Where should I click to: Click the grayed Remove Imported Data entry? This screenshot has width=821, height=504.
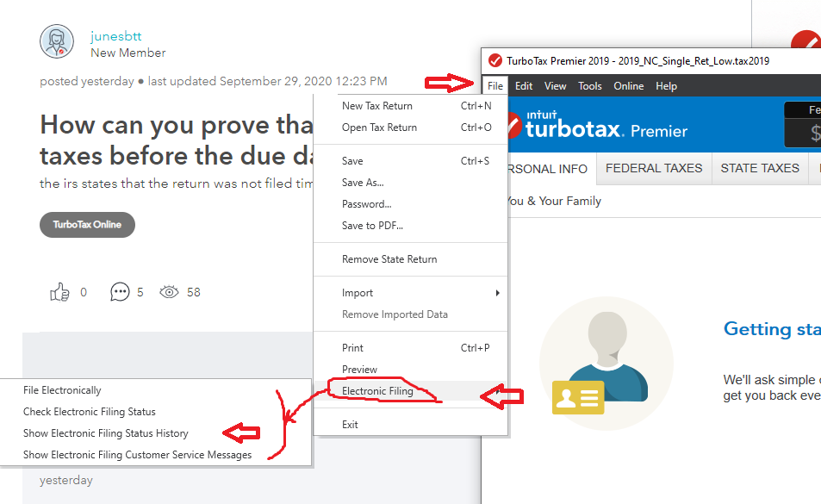click(410, 314)
